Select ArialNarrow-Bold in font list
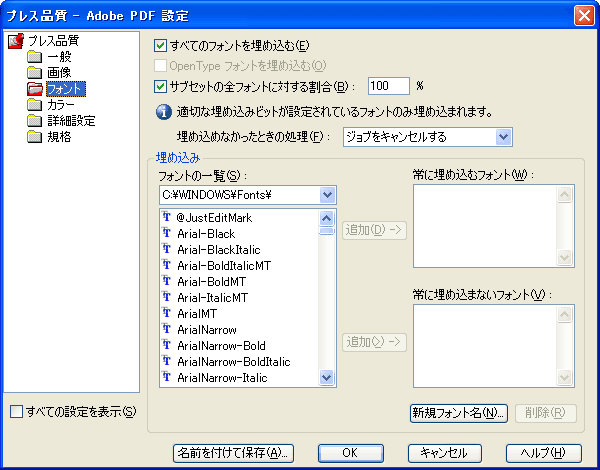Screen dimensions: 600x470 [x=221, y=346]
